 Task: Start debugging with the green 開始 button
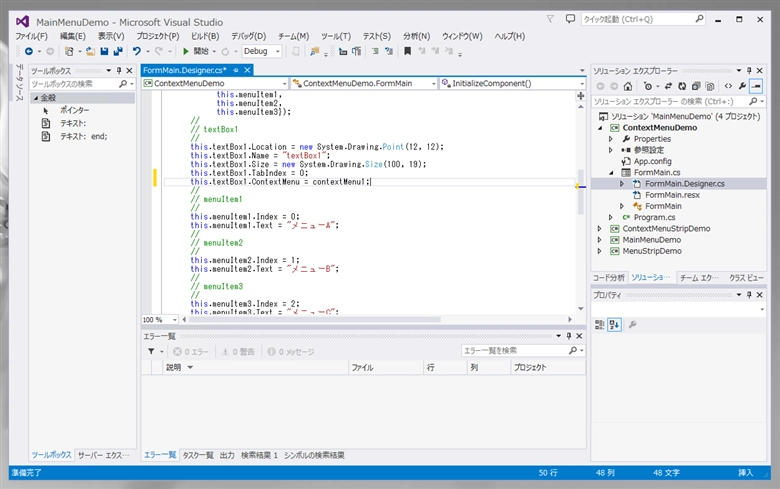pos(195,51)
